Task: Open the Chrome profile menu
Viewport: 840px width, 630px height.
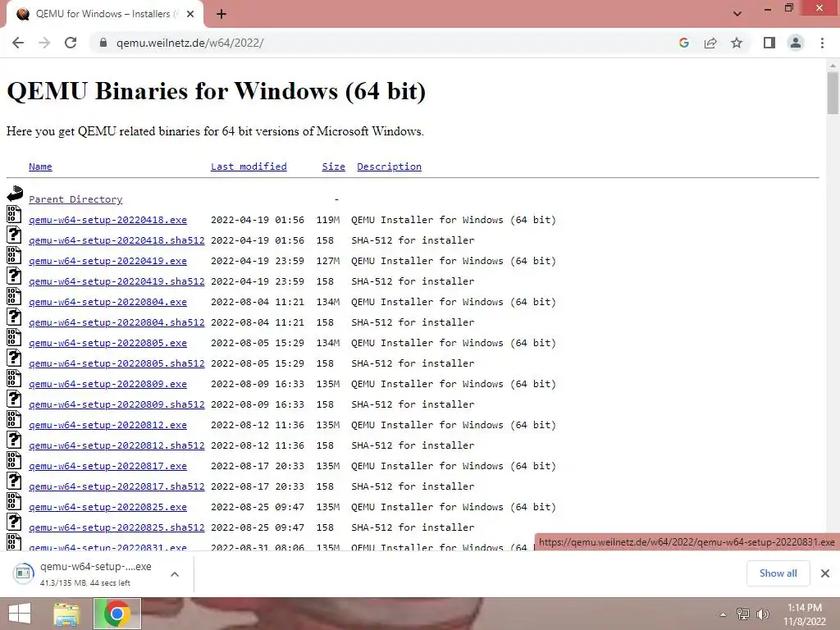Action: pyautogui.click(x=796, y=43)
